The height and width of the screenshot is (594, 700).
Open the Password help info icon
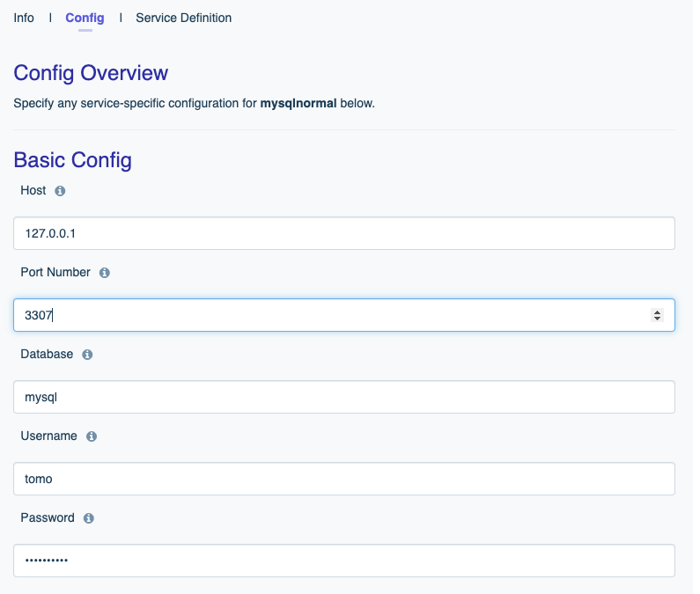tap(89, 518)
